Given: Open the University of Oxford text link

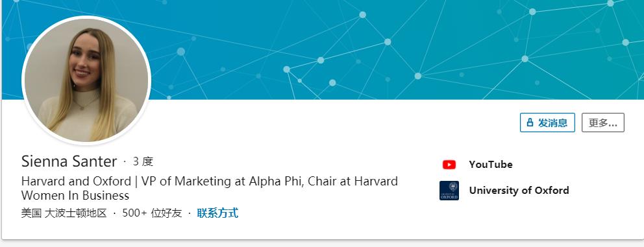Looking at the screenshot, I should [519, 191].
